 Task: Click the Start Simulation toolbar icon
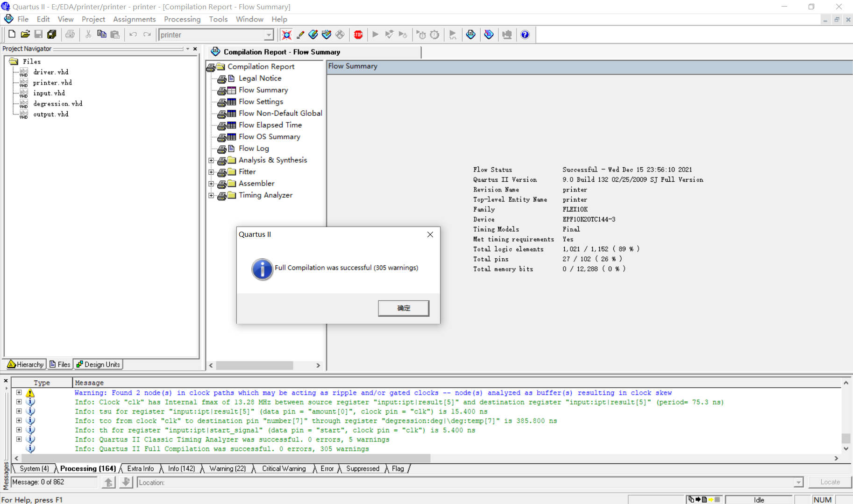click(453, 35)
